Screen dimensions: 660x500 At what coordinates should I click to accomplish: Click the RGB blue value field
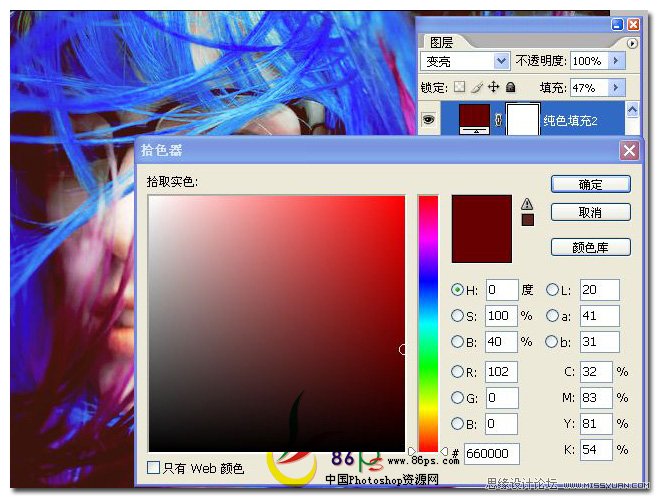pos(501,424)
